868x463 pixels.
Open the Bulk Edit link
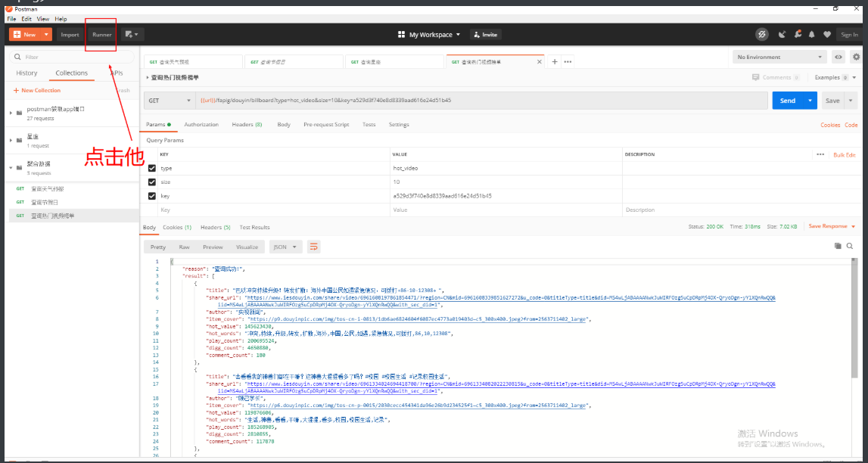click(845, 155)
